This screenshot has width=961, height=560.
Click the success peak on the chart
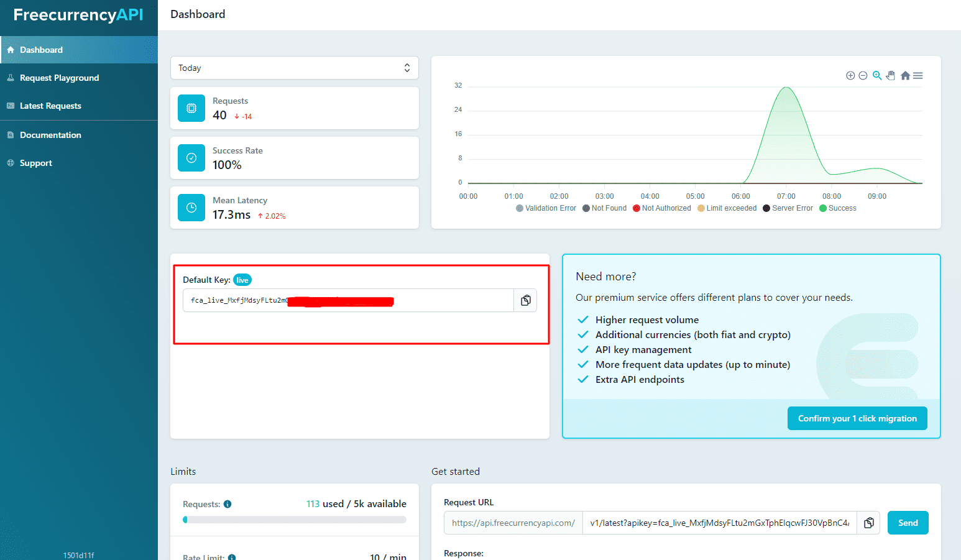coord(787,88)
